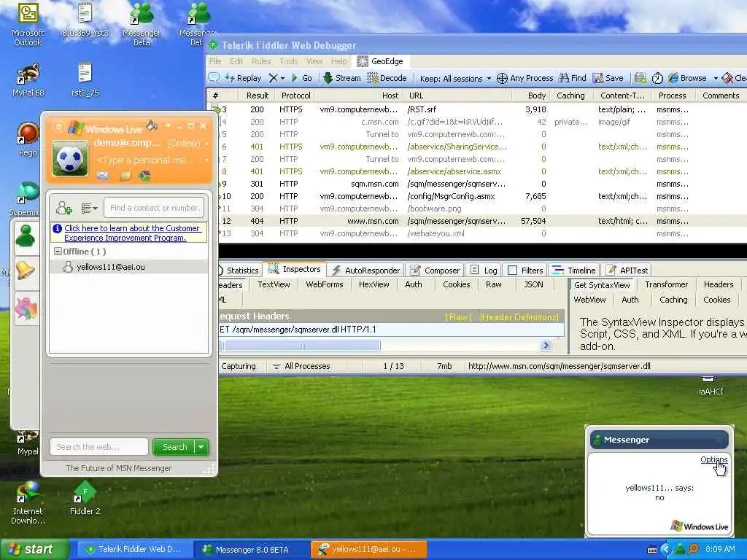Open the Remove sessions dropdown arrow
Screen dimensions: 747x560
click(x=282, y=78)
